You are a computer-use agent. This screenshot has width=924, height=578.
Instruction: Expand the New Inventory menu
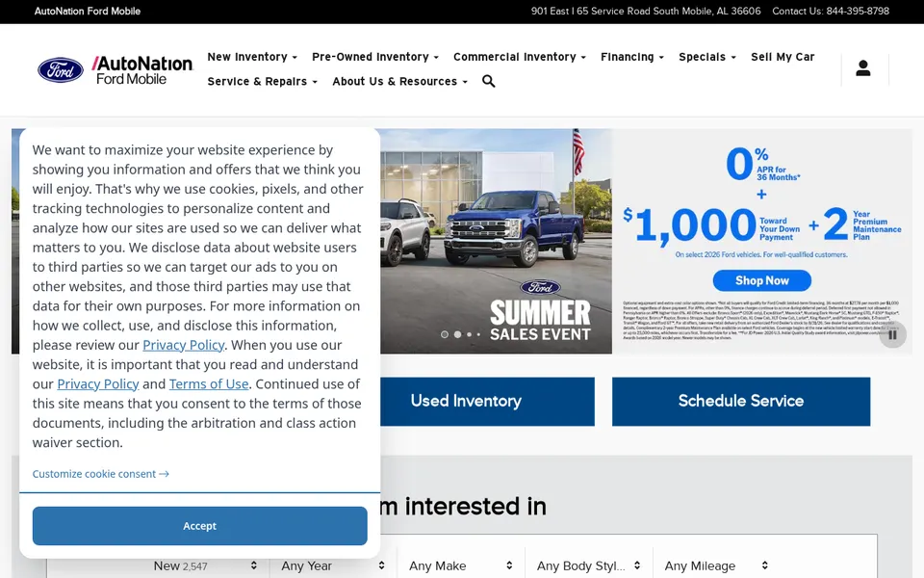252,57
